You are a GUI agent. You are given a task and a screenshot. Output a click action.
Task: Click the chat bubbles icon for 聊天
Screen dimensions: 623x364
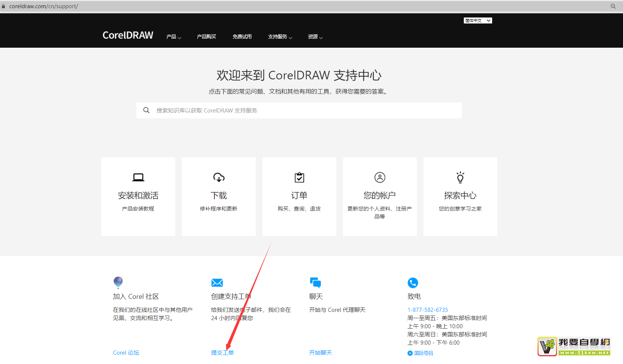(x=315, y=283)
